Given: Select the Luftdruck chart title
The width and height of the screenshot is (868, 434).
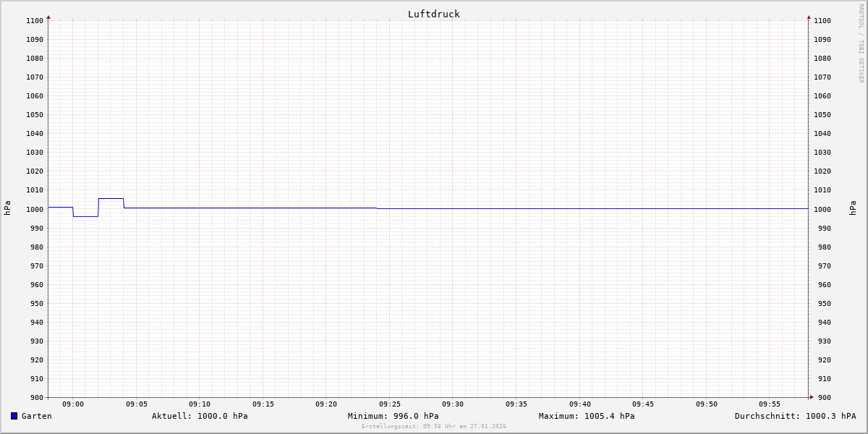Looking at the screenshot, I should [x=433, y=14].
